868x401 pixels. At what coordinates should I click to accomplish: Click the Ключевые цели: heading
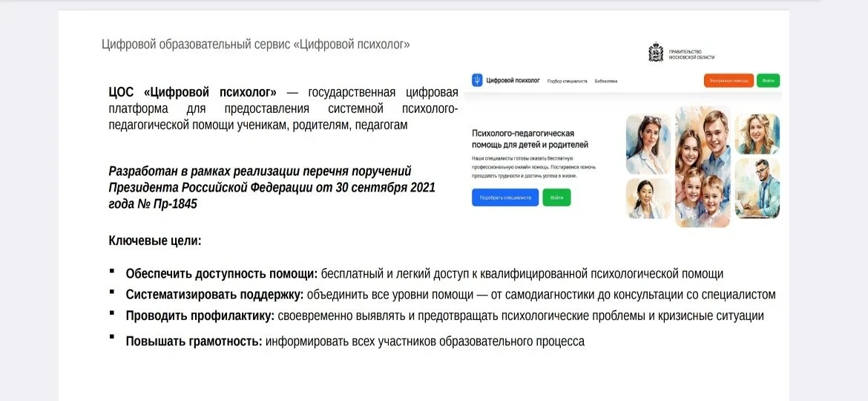click(x=155, y=241)
